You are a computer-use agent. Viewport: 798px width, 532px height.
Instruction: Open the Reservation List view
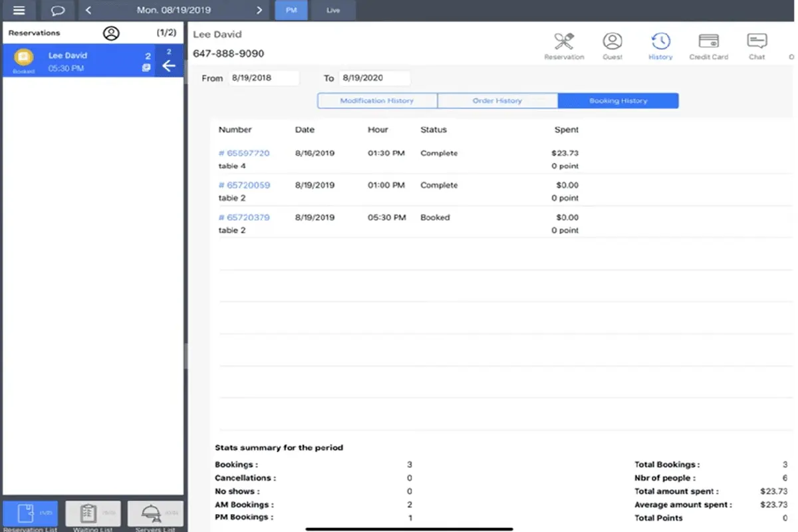(x=30, y=515)
